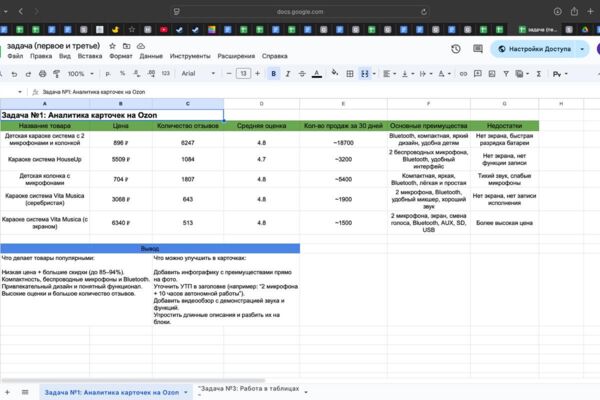The height and width of the screenshot is (400, 600).
Task: Open text wrapping dropdown
Action: pos(425,73)
